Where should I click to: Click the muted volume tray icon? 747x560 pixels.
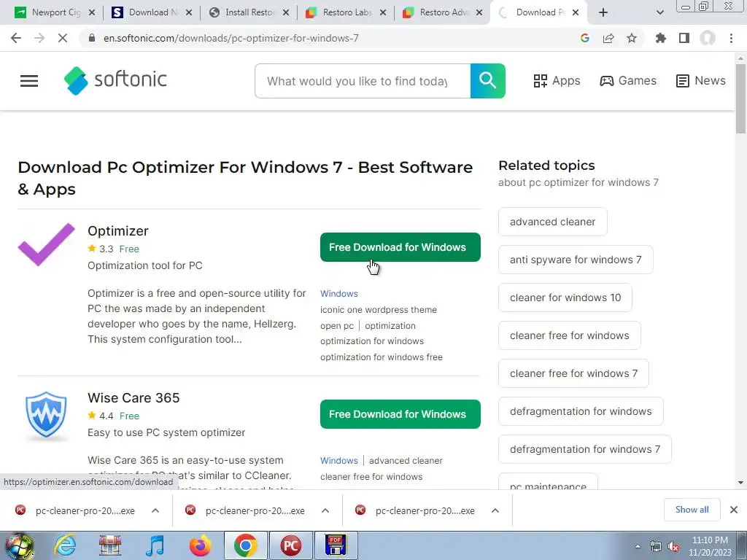coord(673,547)
